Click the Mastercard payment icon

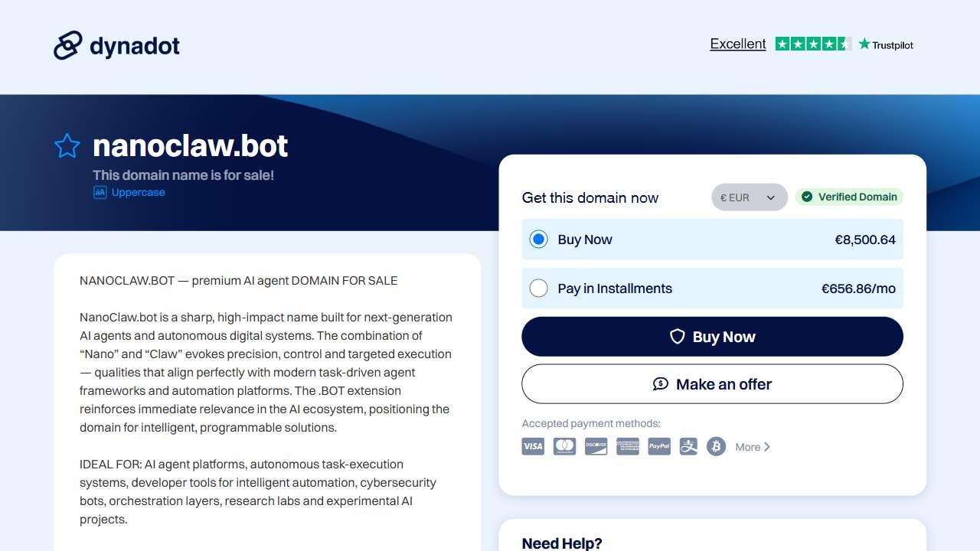[x=564, y=446]
